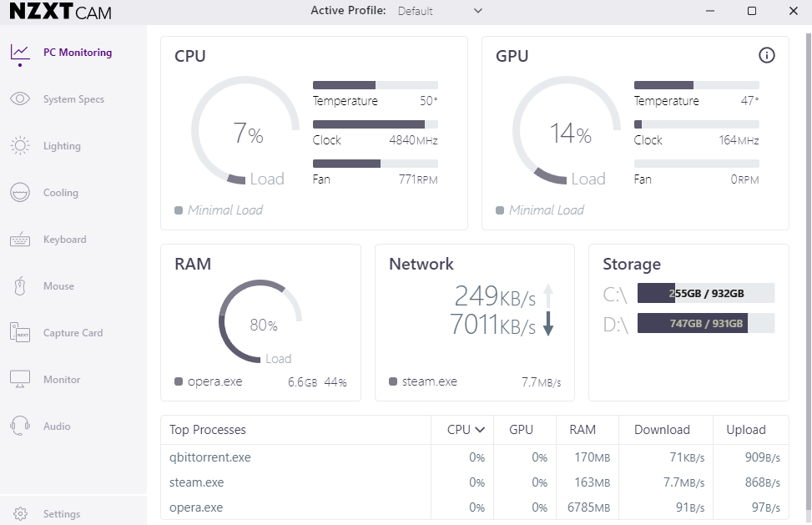Sort processes by Download column
Viewport: 812px width, 525px height.
(662, 430)
